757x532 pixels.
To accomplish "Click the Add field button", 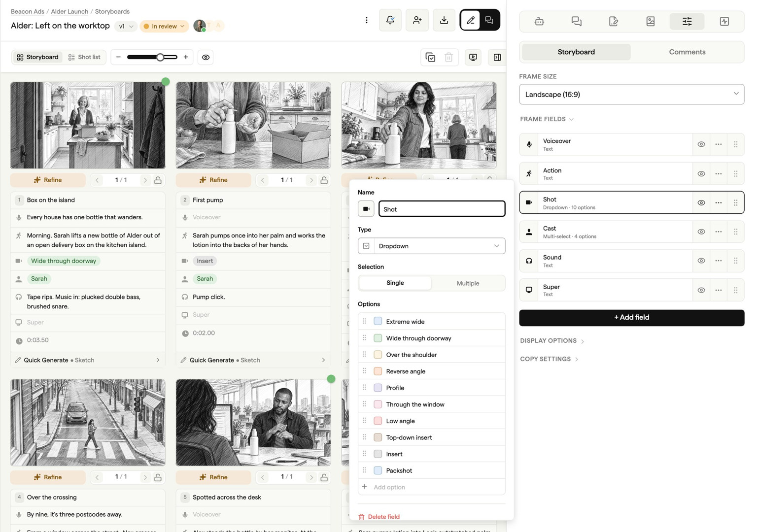I will click(632, 318).
